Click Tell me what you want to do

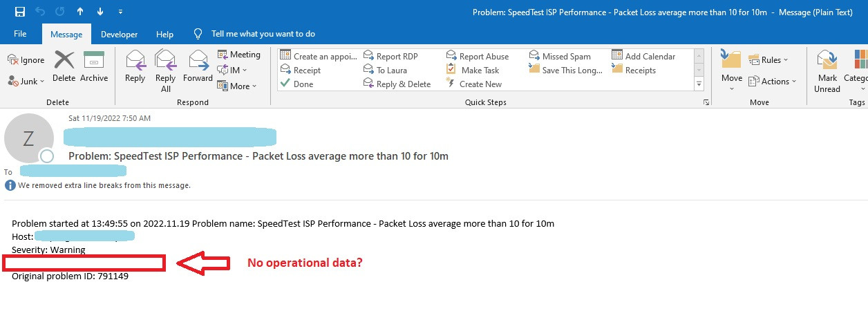click(x=255, y=33)
